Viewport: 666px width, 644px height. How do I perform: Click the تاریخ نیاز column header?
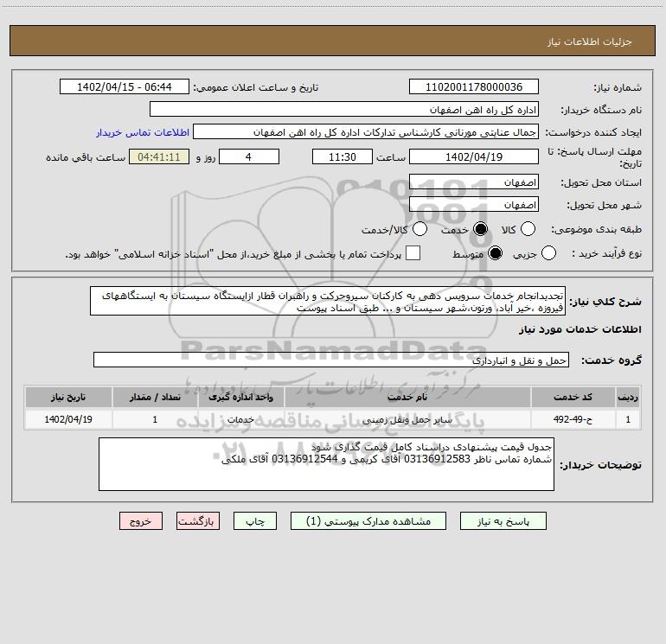[x=68, y=398]
